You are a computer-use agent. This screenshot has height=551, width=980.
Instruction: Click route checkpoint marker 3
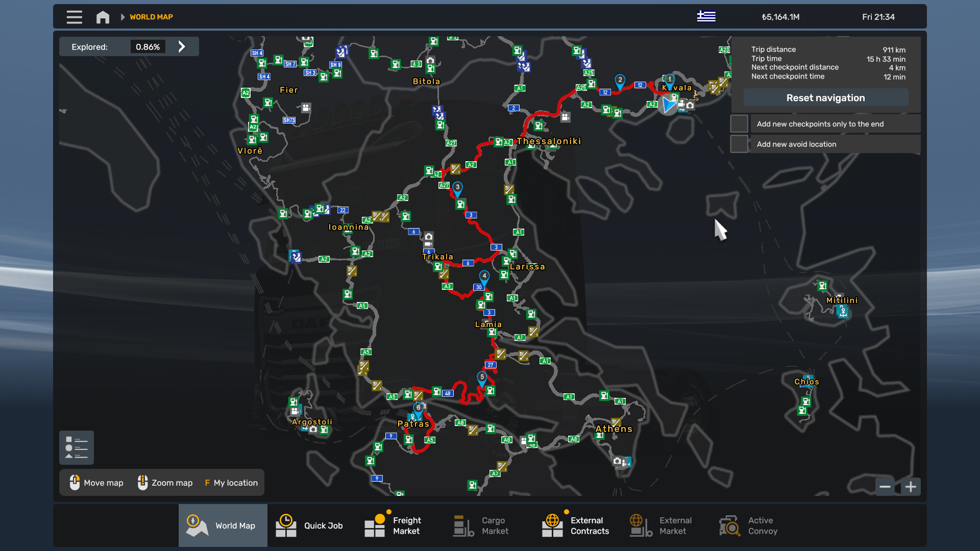tap(458, 188)
